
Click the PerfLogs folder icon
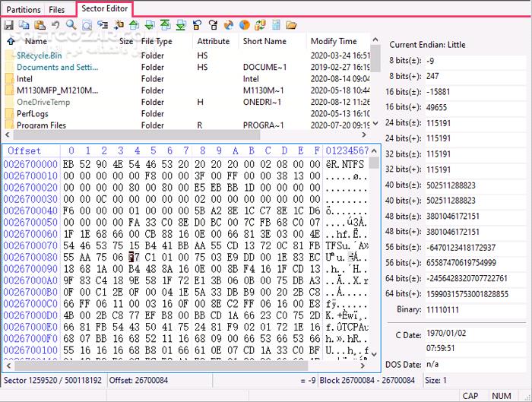(9, 114)
